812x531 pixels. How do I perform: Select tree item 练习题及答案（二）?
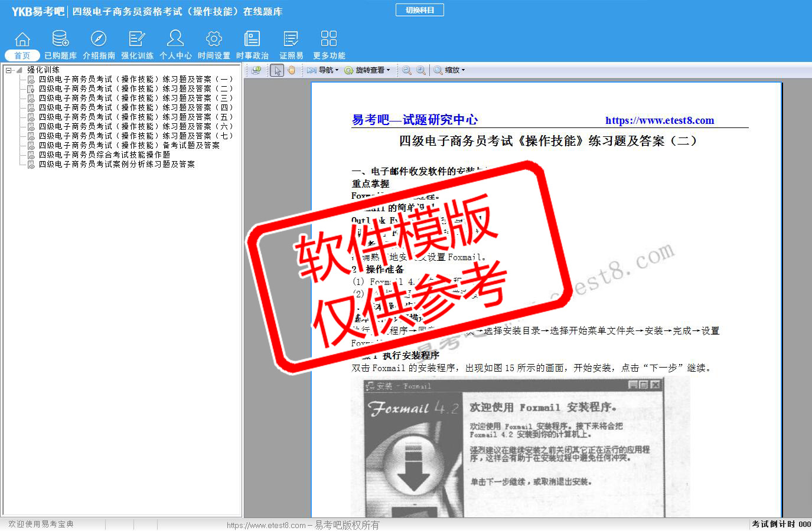tap(136, 88)
